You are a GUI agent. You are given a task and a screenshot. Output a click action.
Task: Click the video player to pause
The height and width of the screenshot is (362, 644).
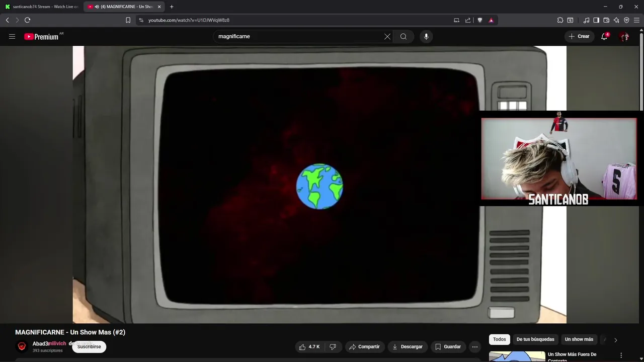tap(319, 185)
